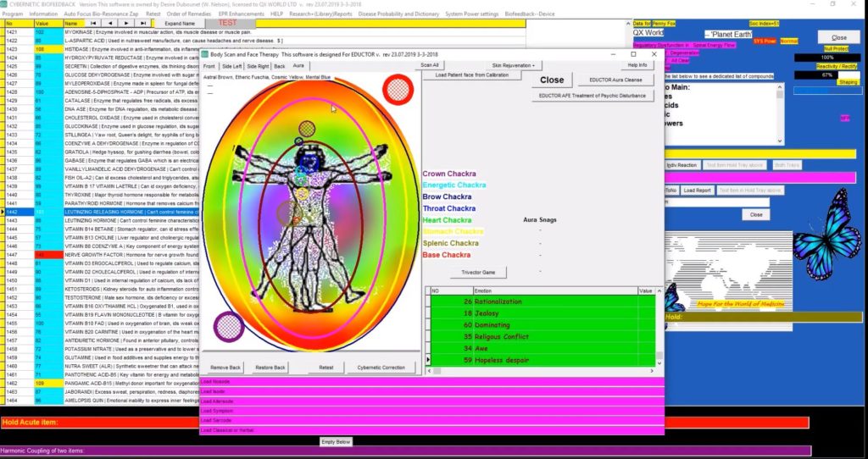Select emotion row Jealosy
Image resolution: width=868 pixels, height=459 pixels.
coord(542,313)
